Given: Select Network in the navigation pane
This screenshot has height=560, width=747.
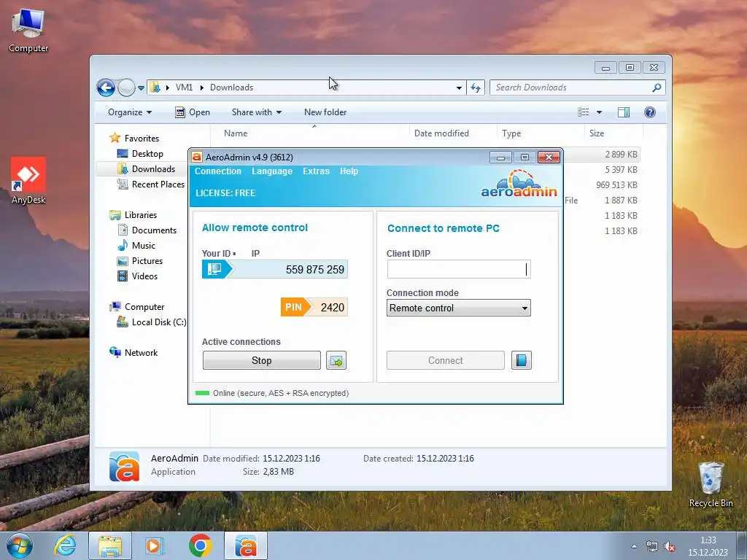Looking at the screenshot, I should (141, 352).
